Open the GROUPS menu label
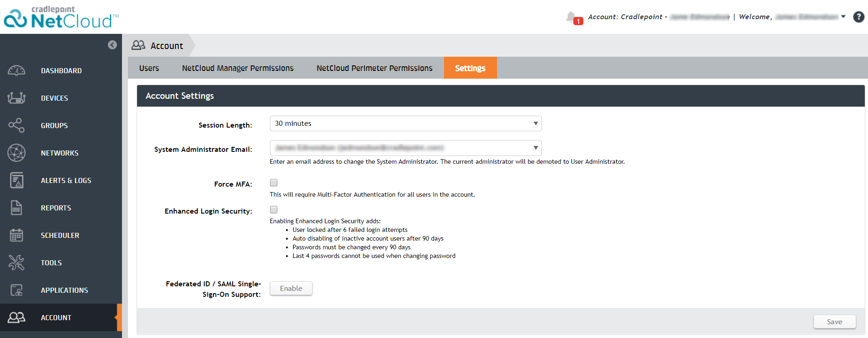Viewport: 868px width, 338px height. [x=54, y=126]
